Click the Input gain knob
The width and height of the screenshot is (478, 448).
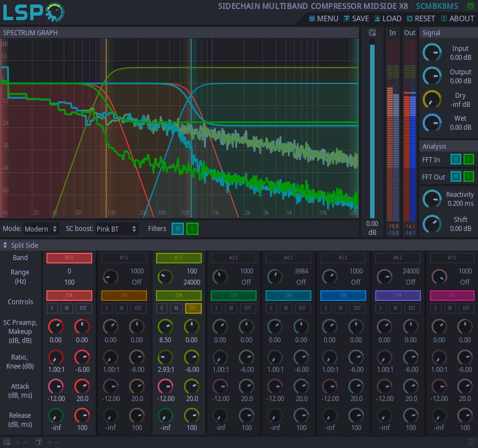432,53
